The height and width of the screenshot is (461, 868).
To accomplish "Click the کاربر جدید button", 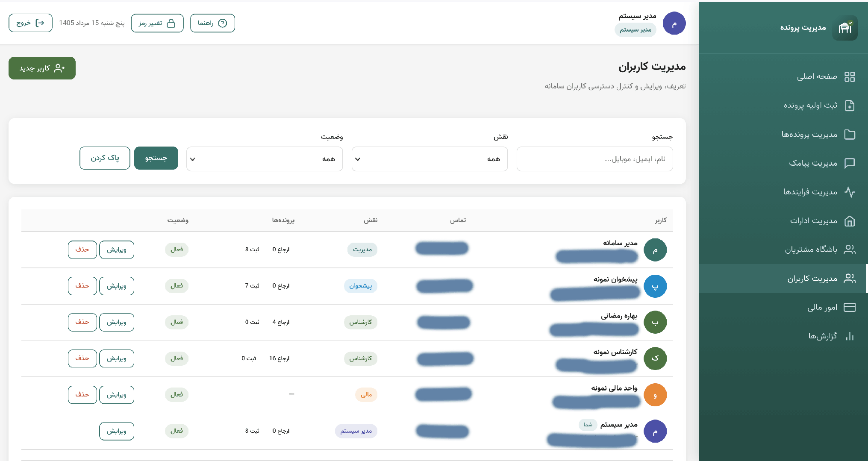I will point(42,68).
